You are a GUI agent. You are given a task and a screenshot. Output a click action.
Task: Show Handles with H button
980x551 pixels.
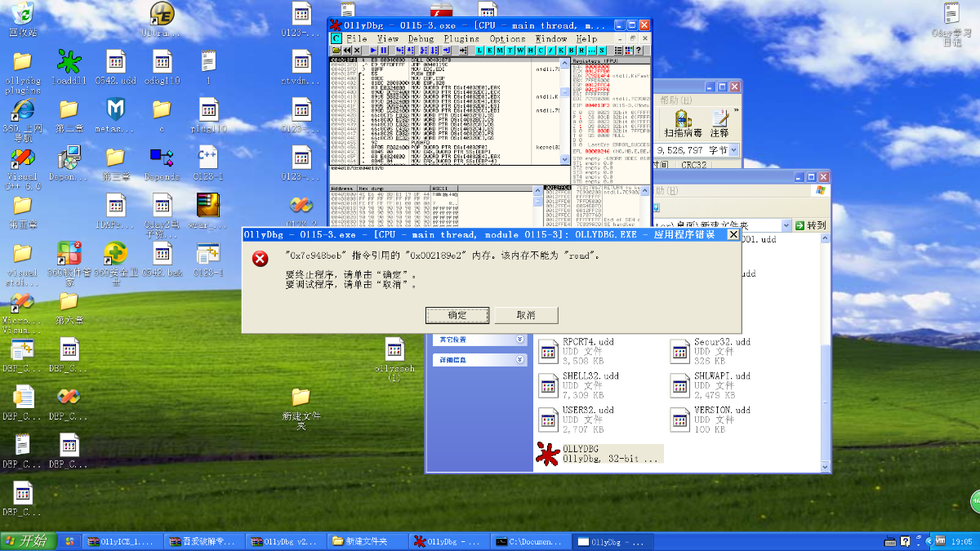[x=530, y=51]
